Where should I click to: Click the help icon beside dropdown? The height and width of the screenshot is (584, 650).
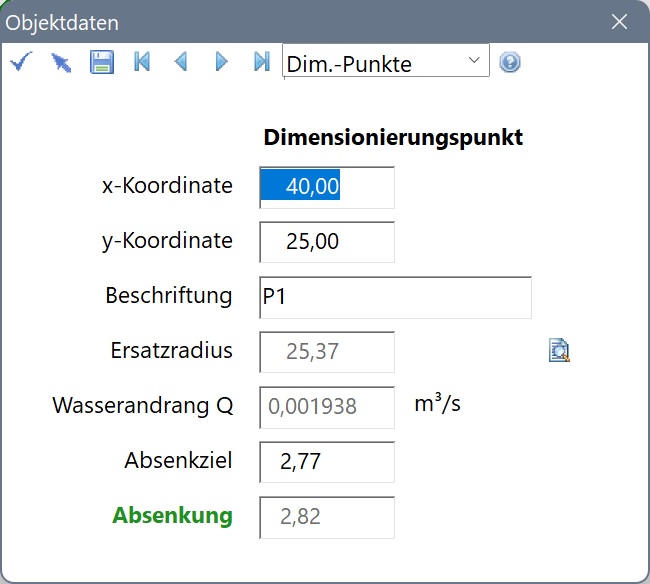pyautogui.click(x=510, y=63)
